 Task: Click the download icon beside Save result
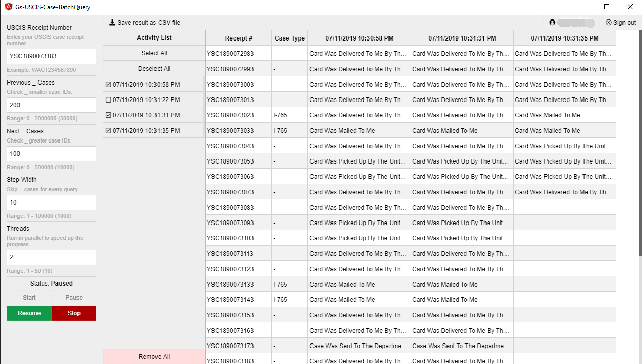click(x=112, y=23)
